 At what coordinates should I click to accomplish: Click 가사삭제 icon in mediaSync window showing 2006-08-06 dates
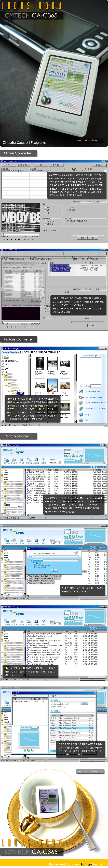click(x=21, y=460)
